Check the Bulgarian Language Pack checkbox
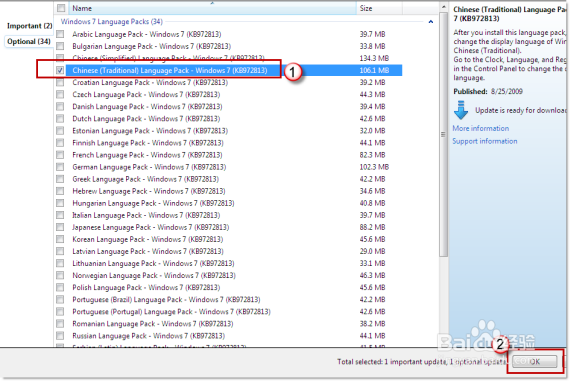570x381 pixels. point(60,46)
